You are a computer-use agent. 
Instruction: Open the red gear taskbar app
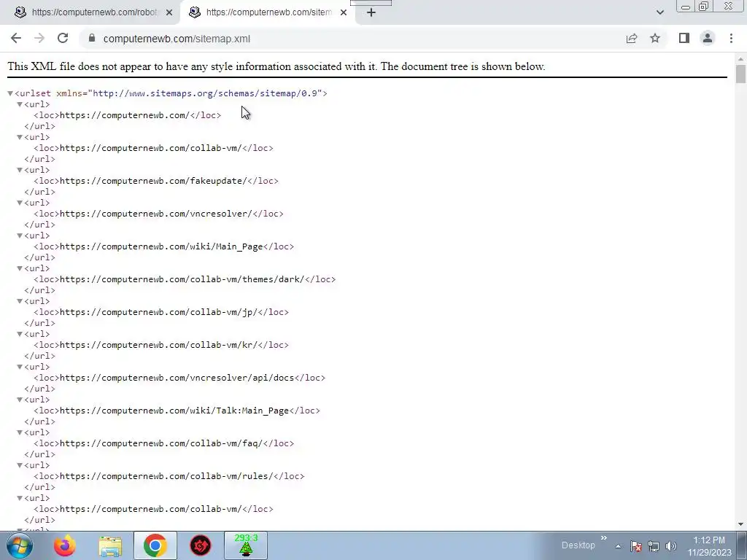201,545
